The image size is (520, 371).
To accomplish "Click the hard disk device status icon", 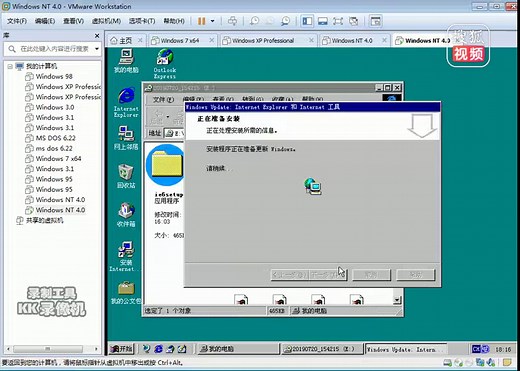I will [447, 362].
